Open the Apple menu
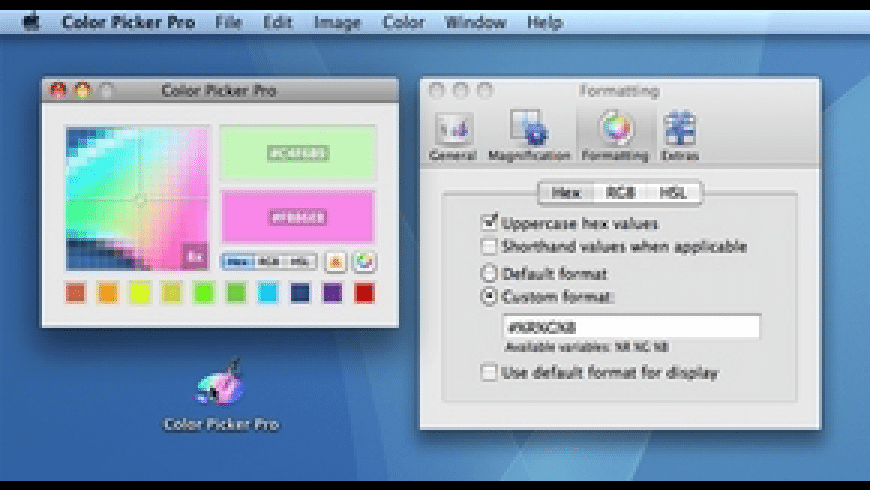 pos(31,22)
